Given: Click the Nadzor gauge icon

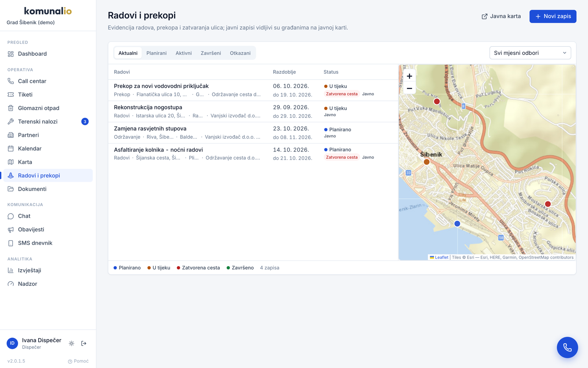Looking at the screenshot, I should click(11, 284).
